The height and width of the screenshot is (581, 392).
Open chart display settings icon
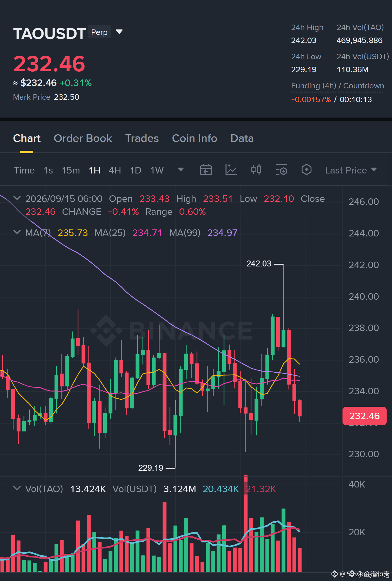(281, 170)
